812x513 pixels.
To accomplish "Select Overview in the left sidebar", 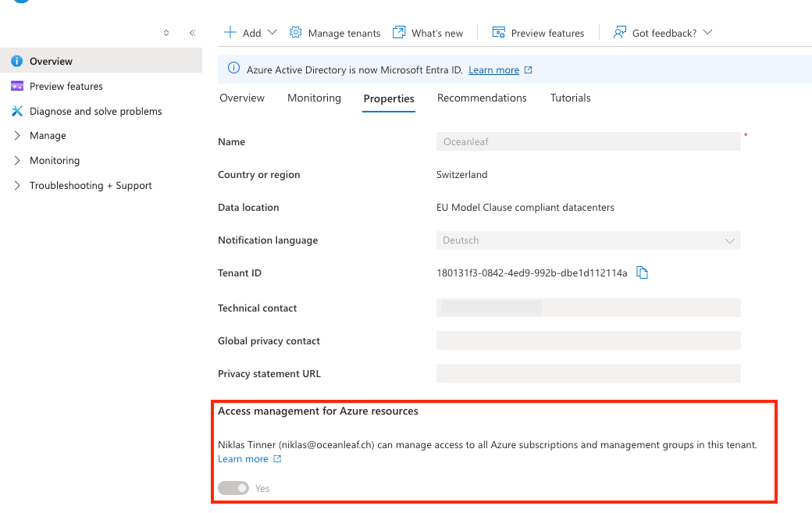I will [x=101, y=61].
